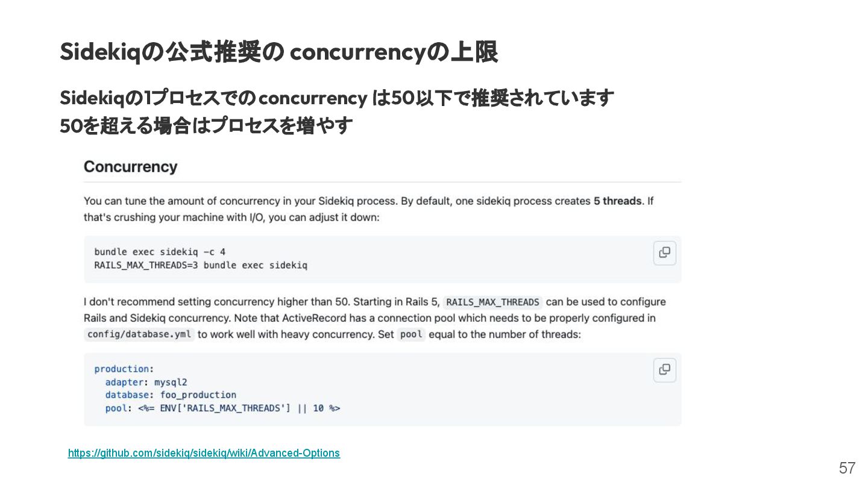The width and height of the screenshot is (868, 488).
Task: Copy the production database.yml code block
Action: coord(664,370)
